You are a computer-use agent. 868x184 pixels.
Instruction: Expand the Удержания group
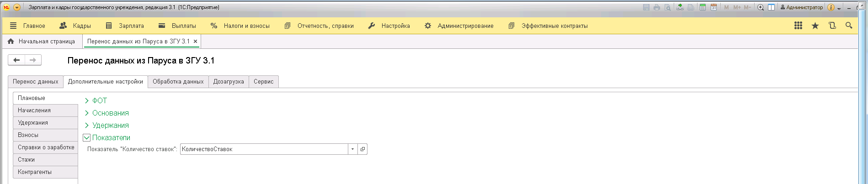87,126
